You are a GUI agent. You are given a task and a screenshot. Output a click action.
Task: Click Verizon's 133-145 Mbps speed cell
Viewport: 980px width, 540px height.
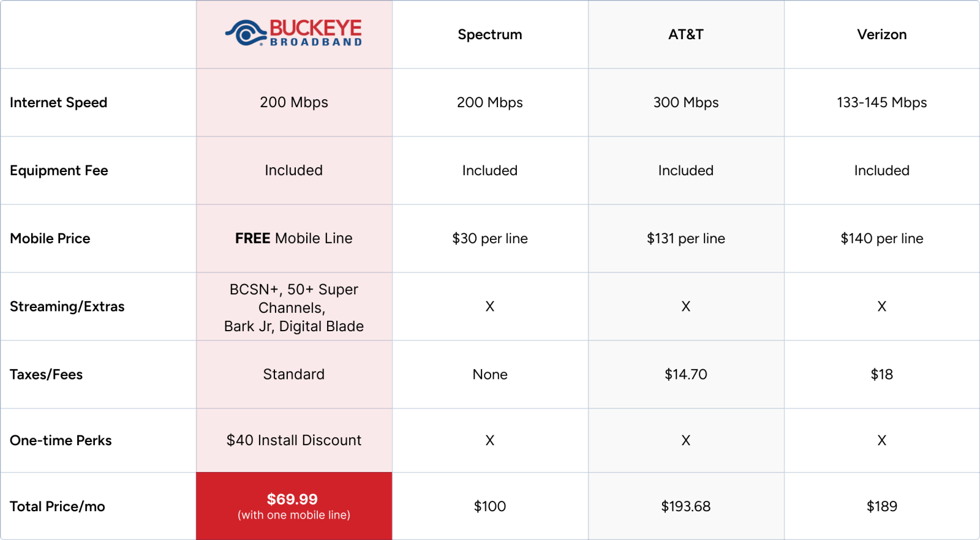(x=882, y=103)
